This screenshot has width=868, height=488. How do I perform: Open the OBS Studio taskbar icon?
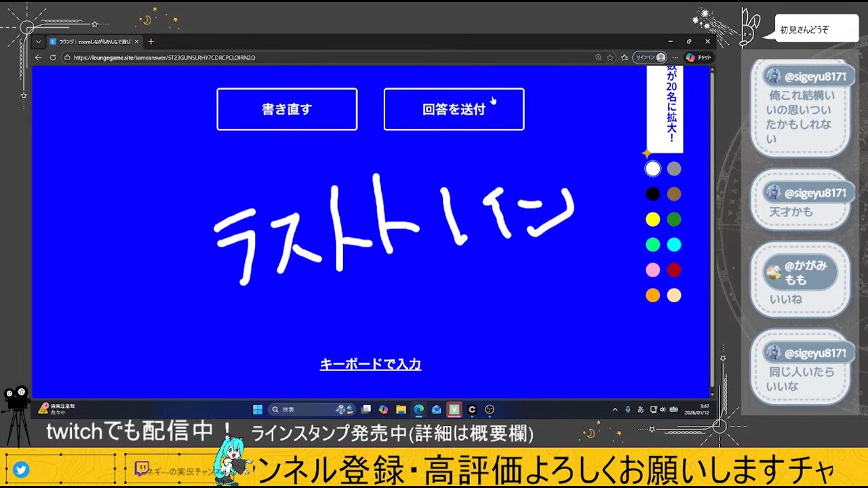[490, 409]
